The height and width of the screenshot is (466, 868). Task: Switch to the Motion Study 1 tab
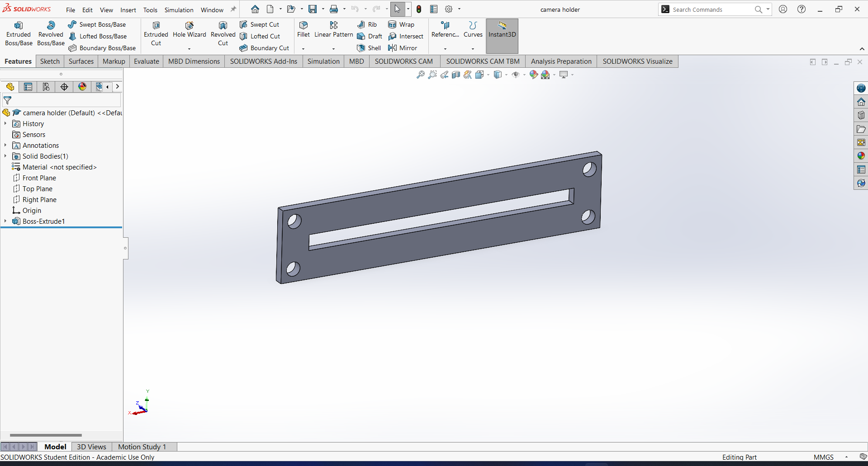coord(142,447)
